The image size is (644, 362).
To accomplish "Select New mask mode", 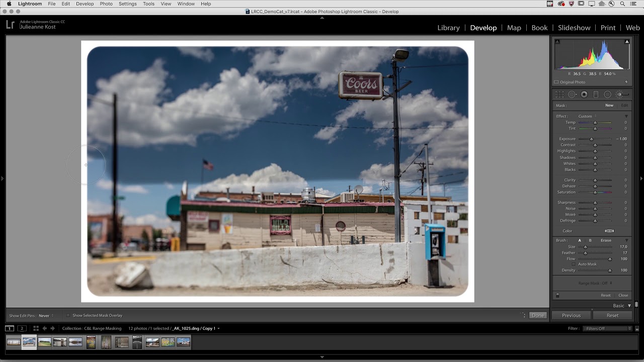I will tap(609, 106).
